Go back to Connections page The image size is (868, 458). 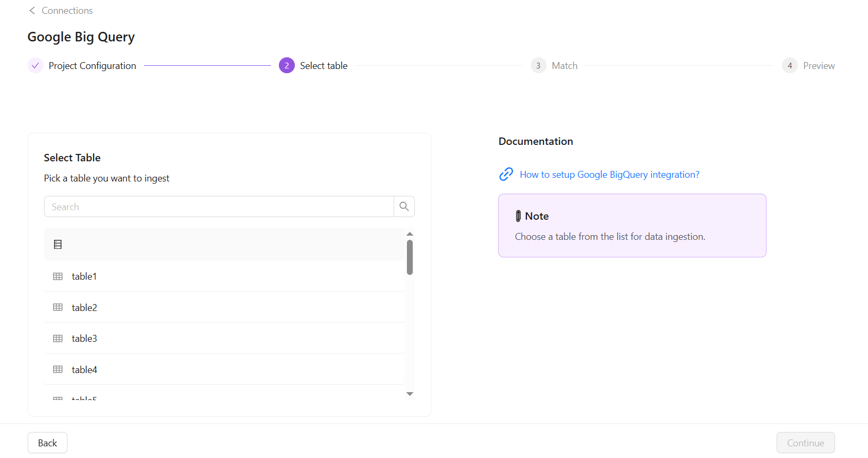click(67, 11)
